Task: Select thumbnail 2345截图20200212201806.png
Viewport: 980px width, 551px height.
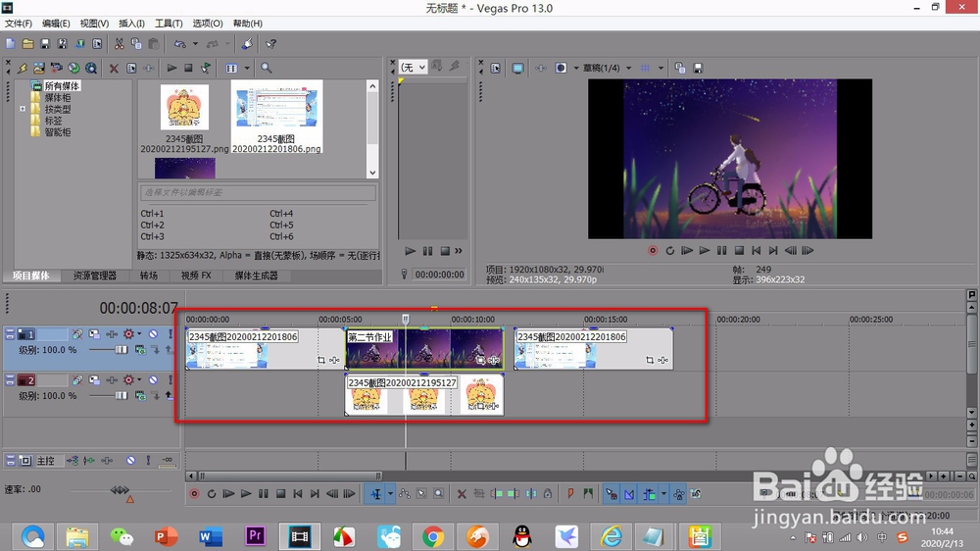Action: [x=276, y=117]
